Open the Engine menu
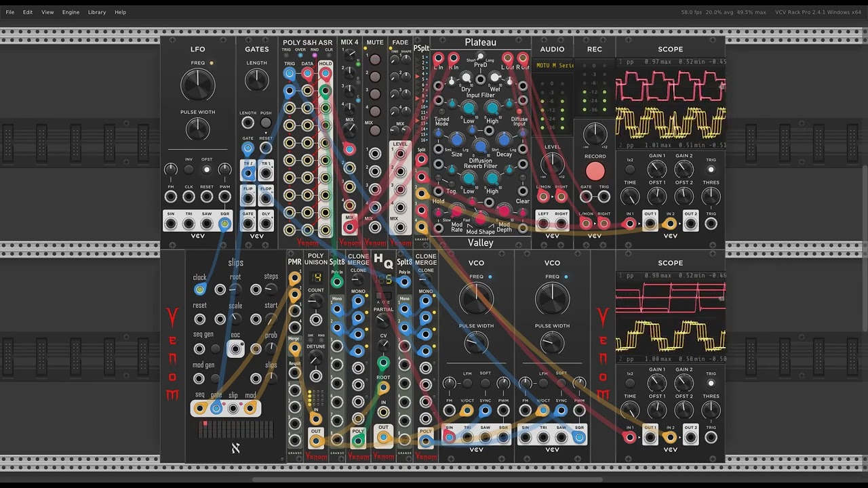Viewport: 868px width, 488px height. pos(71,12)
